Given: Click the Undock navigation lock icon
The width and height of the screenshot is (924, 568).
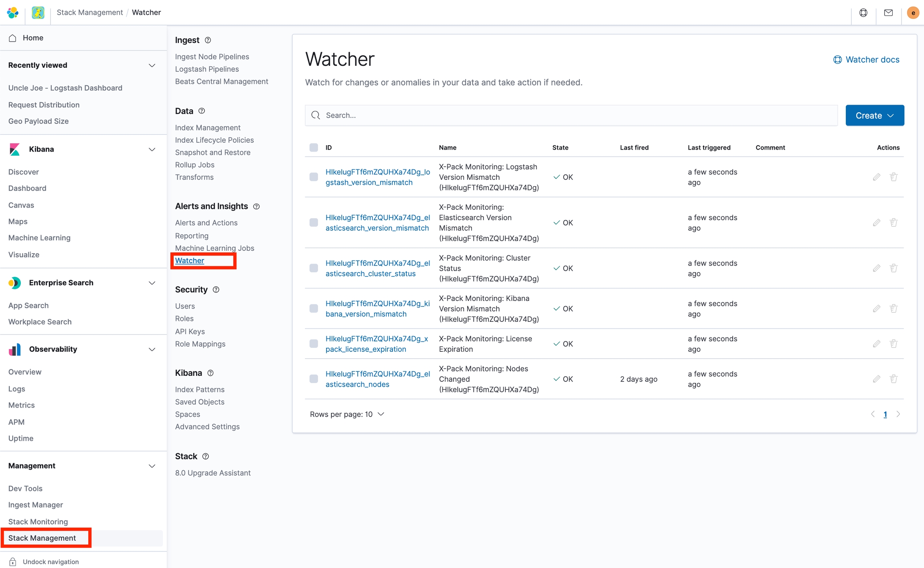Looking at the screenshot, I should click(13, 562).
